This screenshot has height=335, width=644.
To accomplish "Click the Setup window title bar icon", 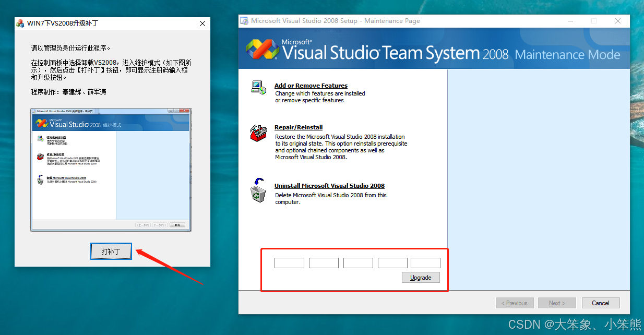I will click(x=244, y=21).
